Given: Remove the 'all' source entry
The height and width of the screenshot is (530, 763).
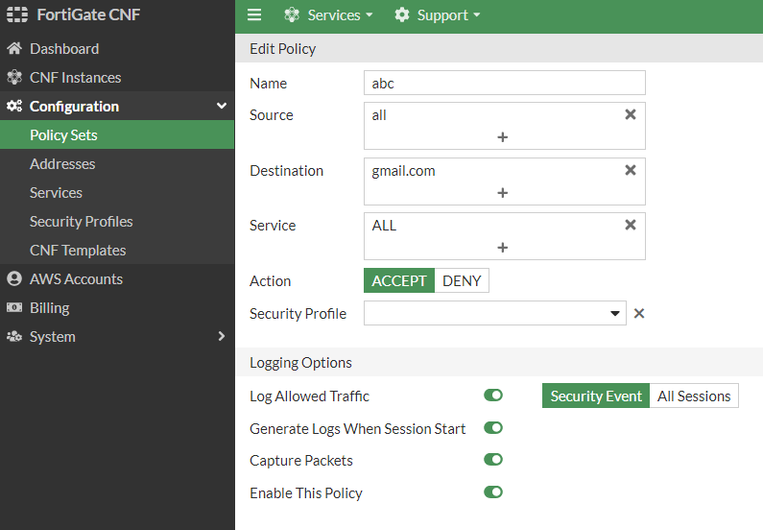Looking at the screenshot, I should [x=630, y=115].
